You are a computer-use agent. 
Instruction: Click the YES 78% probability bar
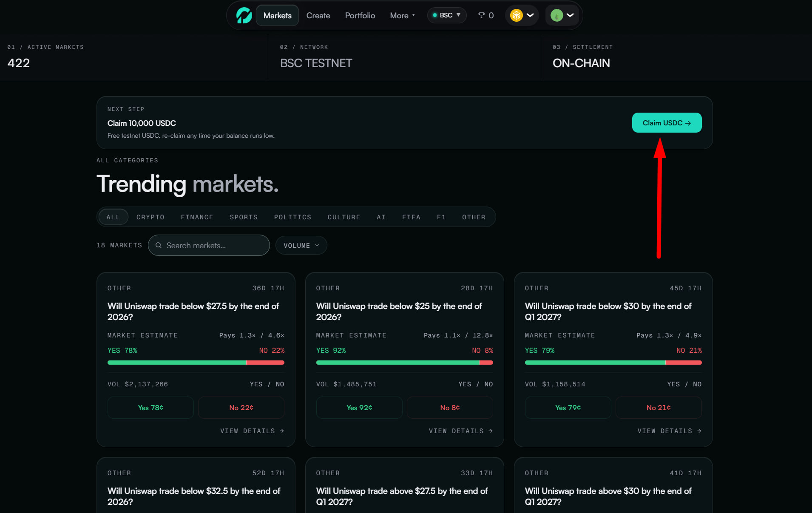tap(196, 363)
